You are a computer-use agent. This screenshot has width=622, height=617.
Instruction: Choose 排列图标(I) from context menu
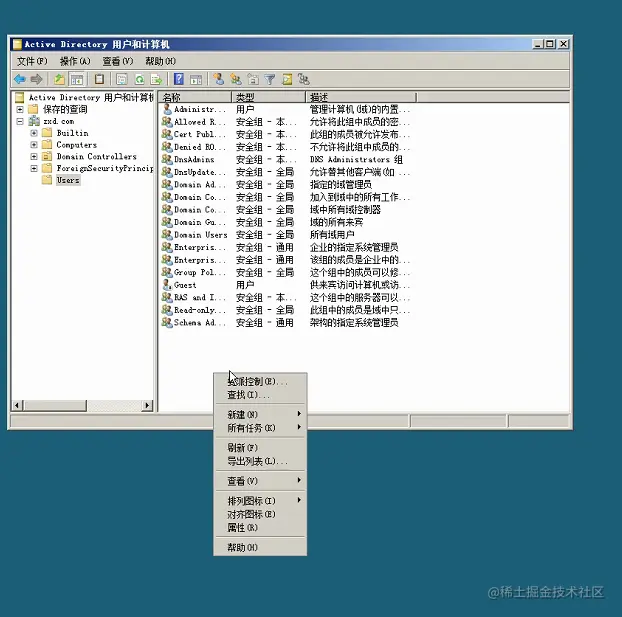(260, 501)
